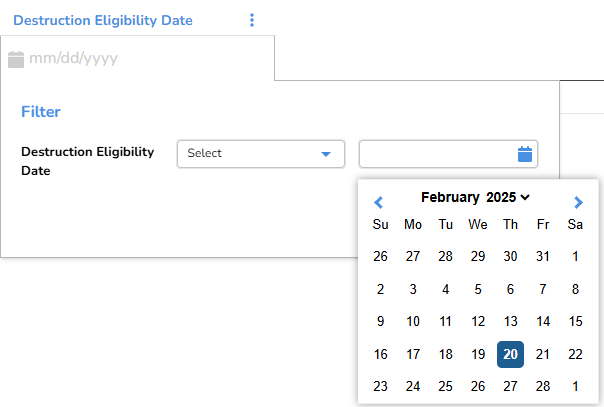
Task: Click the calendar icon in the filter date field
Action: tap(525, 154)
